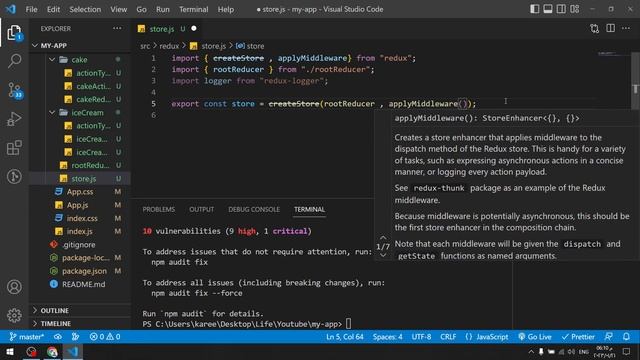Change Spaces: 4 indentation setting
640x360 pixels.
[387, 337]
